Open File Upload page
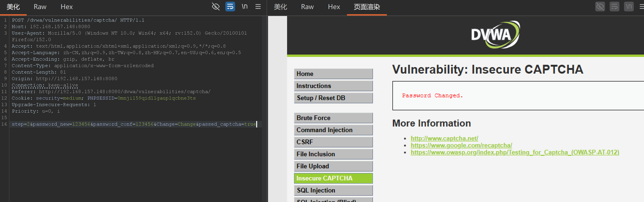 point(333,166)
